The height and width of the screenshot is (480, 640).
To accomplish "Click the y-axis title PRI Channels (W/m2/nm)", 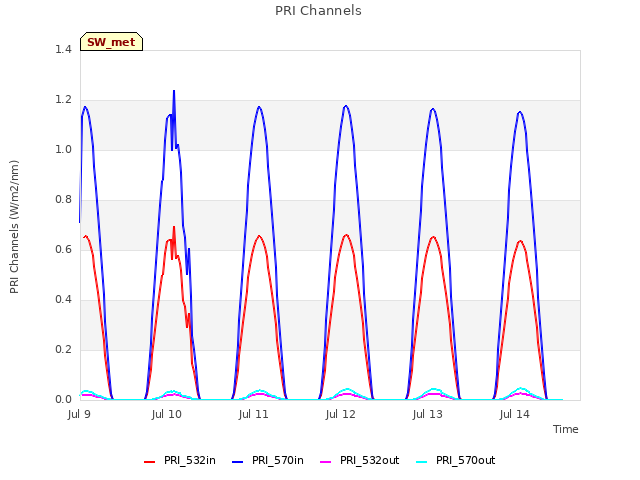I will pyautogui.click(x=14, y=227).
